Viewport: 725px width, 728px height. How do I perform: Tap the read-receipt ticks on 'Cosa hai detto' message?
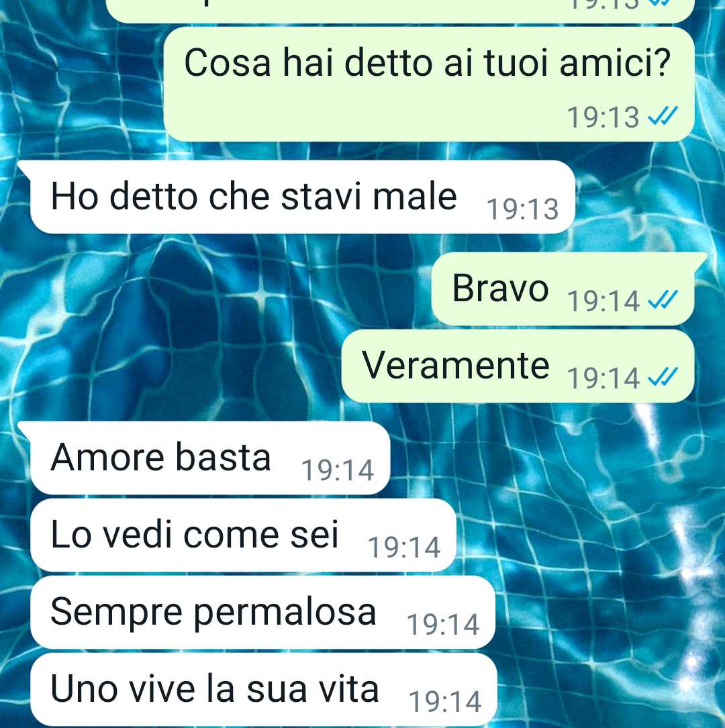[x=663, y=116]
